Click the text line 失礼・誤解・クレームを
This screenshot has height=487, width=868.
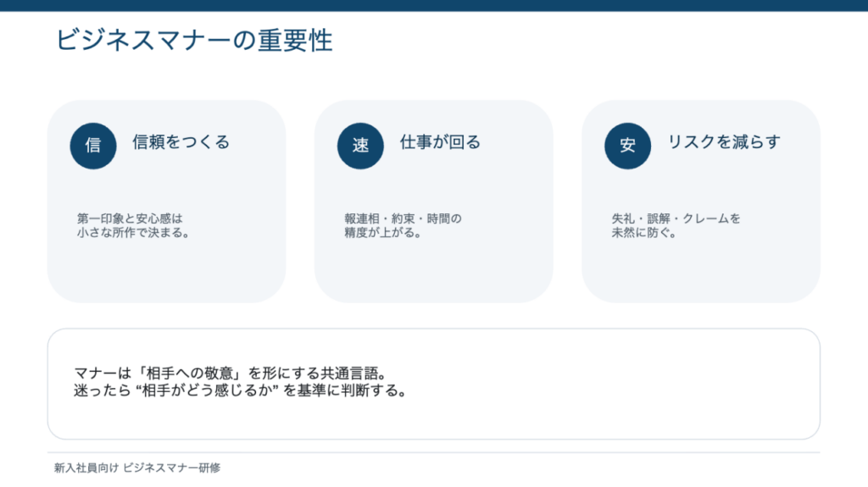click(676, 219)
